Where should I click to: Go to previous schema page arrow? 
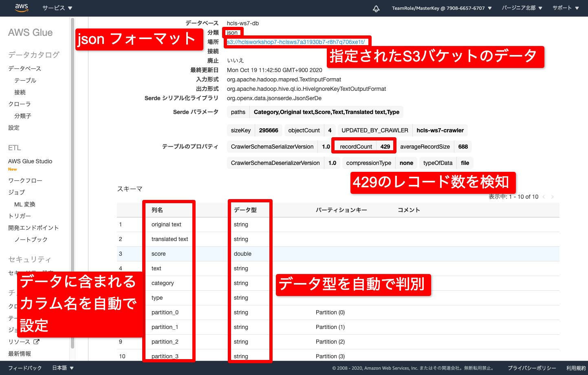coord(544,197)
